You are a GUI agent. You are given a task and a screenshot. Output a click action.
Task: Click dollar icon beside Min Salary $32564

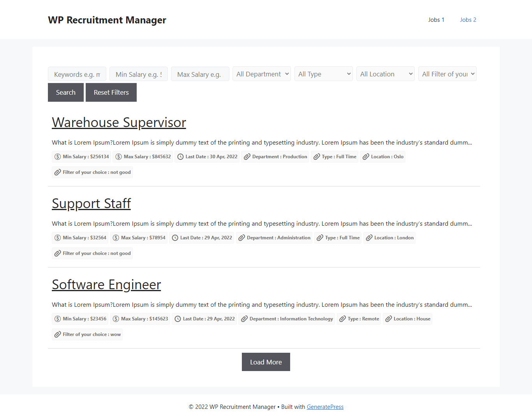tap(58, 238)
